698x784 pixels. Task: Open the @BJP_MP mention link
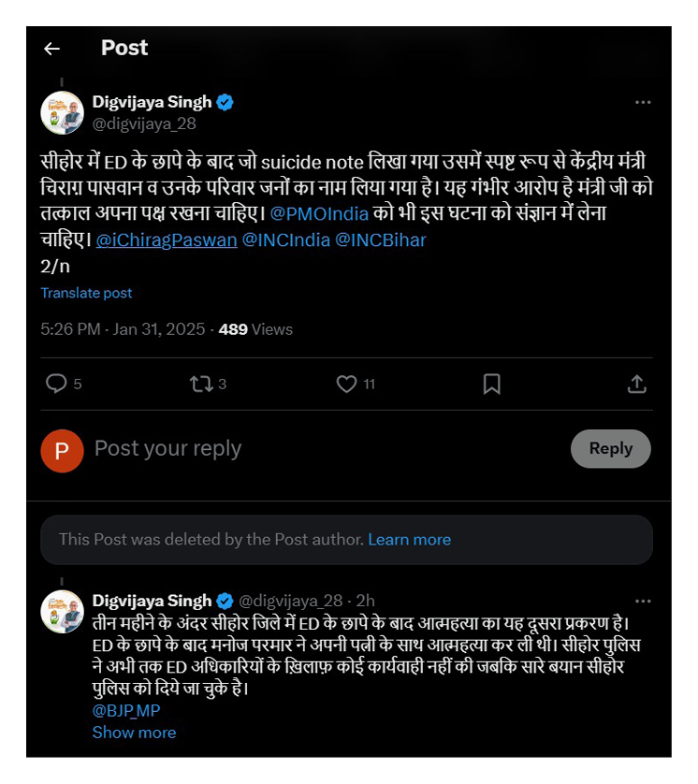pos(126,710)
